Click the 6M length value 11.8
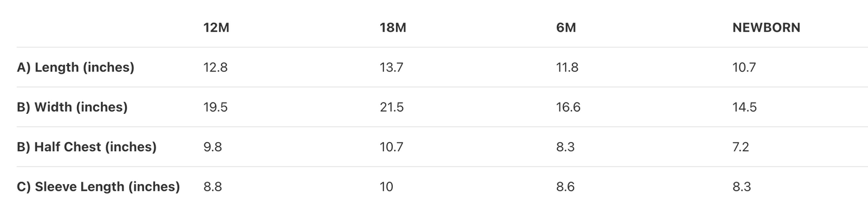The width and height of the screenshot is (868, 223). (568, 67)
